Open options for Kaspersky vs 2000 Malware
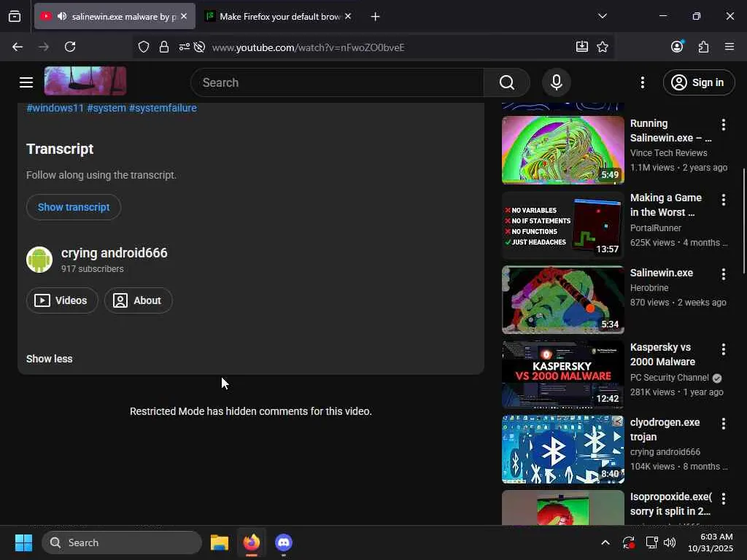Screen dimensions: 747x560 (x=724, y=349)
